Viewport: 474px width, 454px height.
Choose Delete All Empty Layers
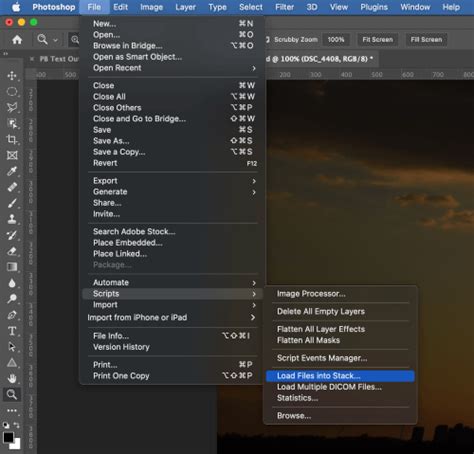340,311
